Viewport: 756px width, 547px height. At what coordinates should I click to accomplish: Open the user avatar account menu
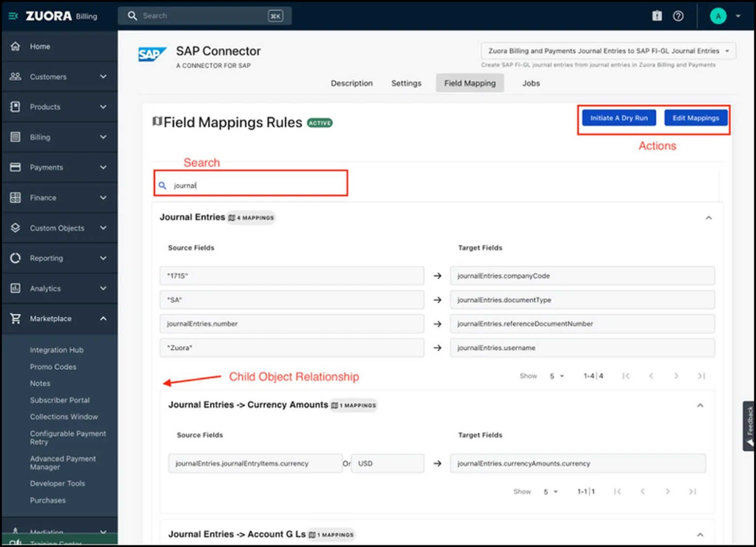pos(718,16)
